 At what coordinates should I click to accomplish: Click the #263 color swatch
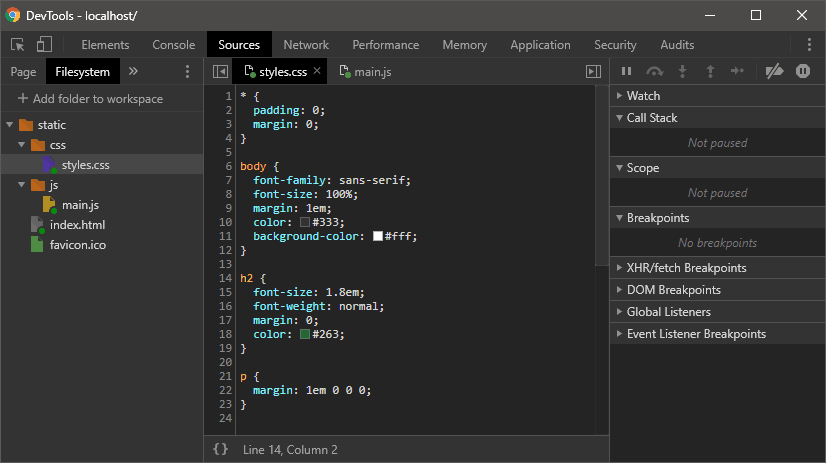tap(305, 334)
